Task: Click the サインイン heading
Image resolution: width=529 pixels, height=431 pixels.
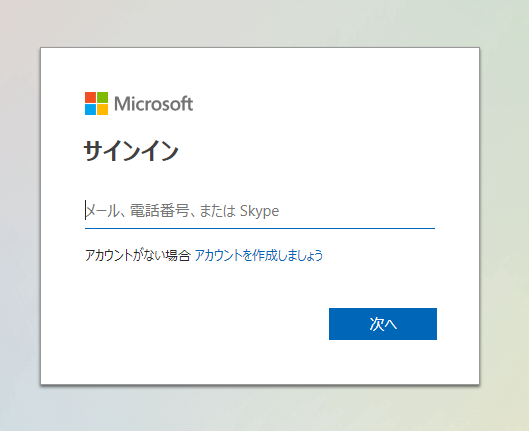Action: coord(131,150)
